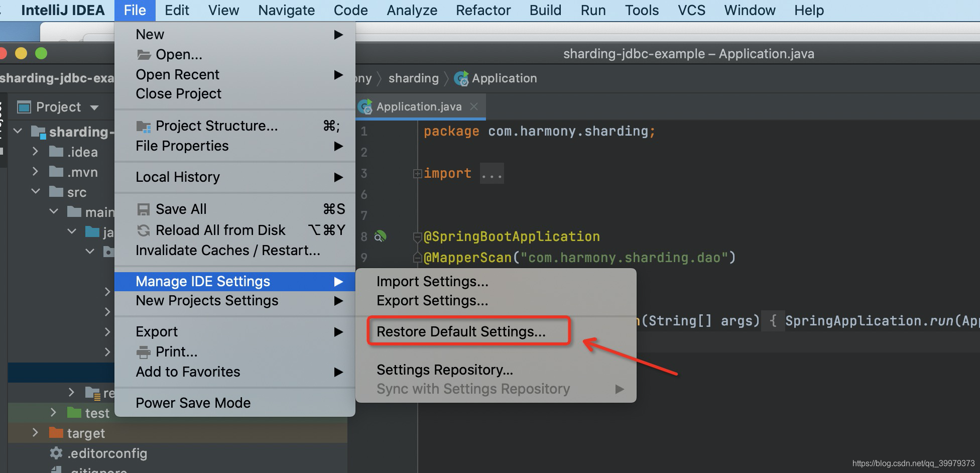Click the Project Structure icon
Viewport: 980px width, 473px height.
coord(144,126)
